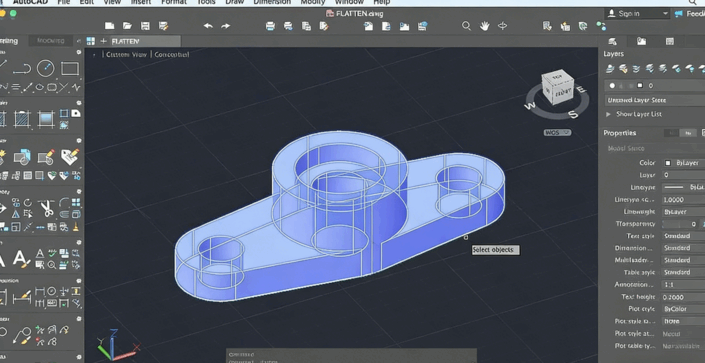Click the S compass direction on ViewCube
The height and width of the screenshot is (363, 705).
[x=573, y=114]
